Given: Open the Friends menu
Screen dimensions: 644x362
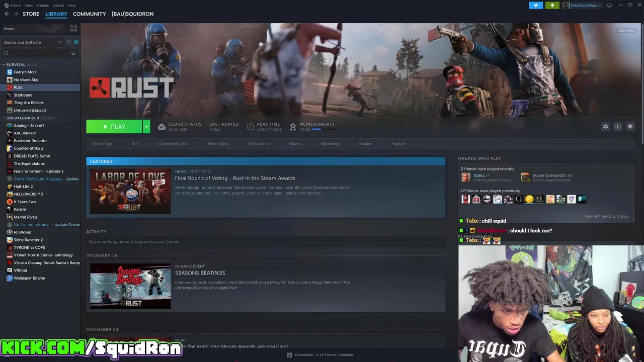Looking at the screenshot, I should click(43, 6).
